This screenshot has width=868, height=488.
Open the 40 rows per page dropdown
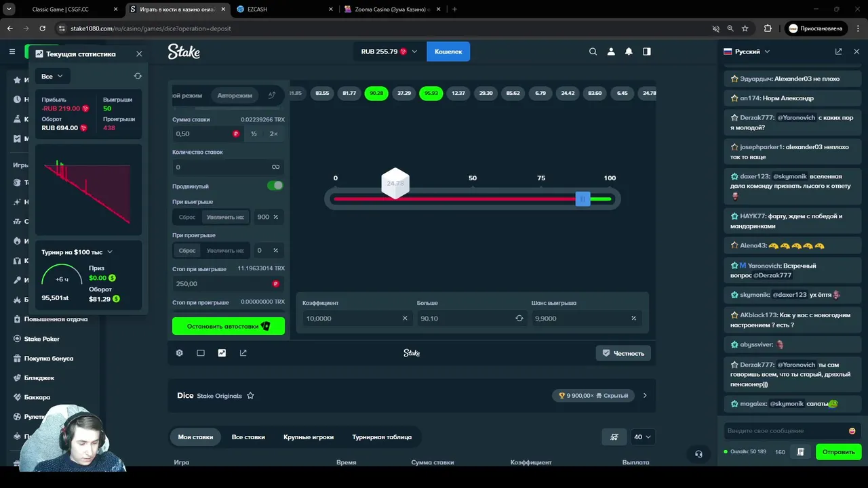(643, 437)
